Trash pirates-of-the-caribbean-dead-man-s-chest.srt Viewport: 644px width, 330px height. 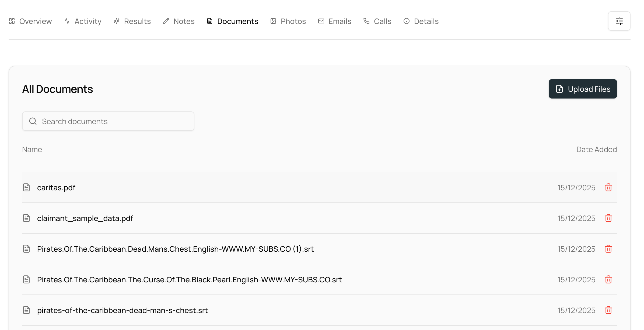click(608, 310)
